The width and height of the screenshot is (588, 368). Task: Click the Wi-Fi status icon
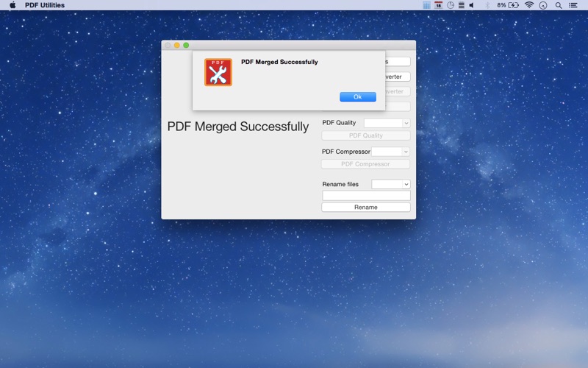click(x=528, y=5)
